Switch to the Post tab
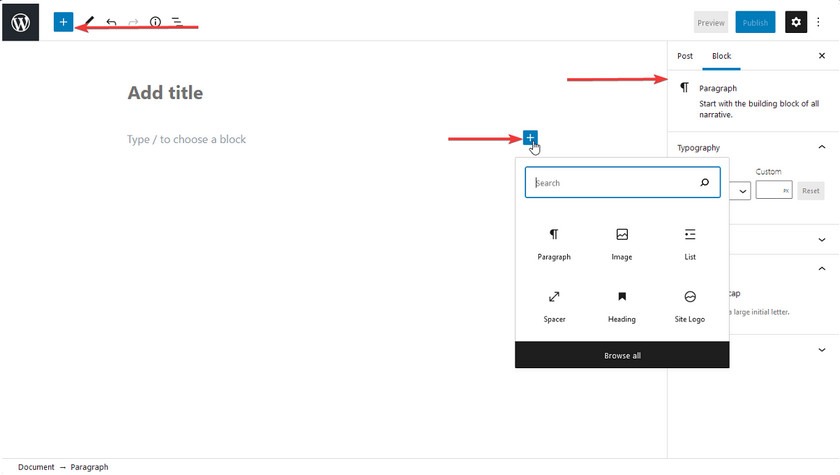 (x=685, y=56)
